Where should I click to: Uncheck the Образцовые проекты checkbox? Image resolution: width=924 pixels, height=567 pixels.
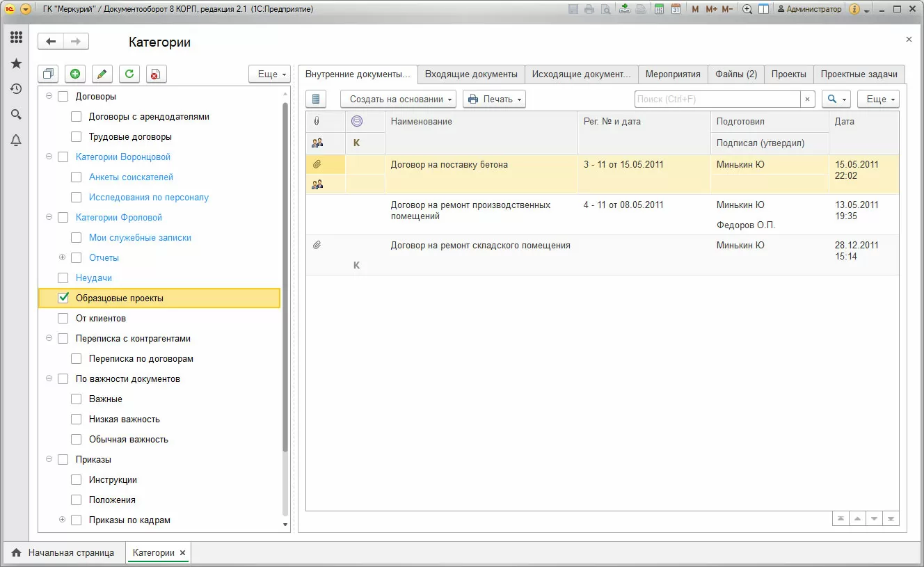coord(63,298)
